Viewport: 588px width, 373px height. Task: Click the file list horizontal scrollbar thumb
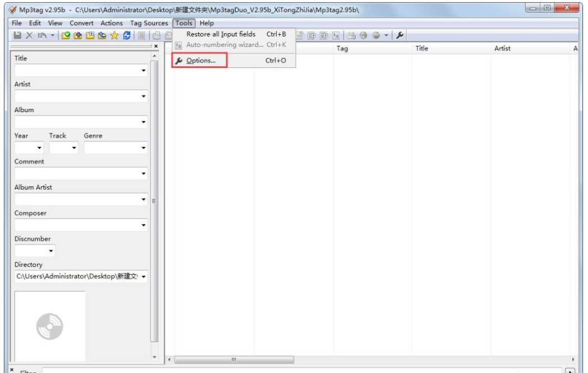234,360
